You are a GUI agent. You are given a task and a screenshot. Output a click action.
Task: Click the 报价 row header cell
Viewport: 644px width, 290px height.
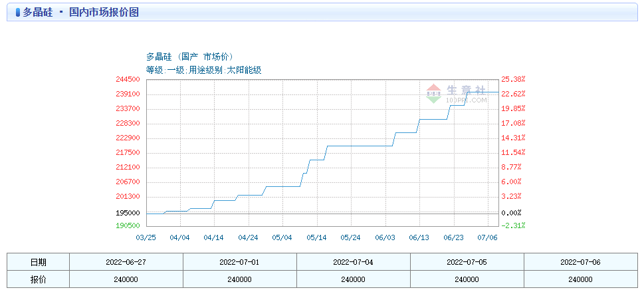point(38,280)
